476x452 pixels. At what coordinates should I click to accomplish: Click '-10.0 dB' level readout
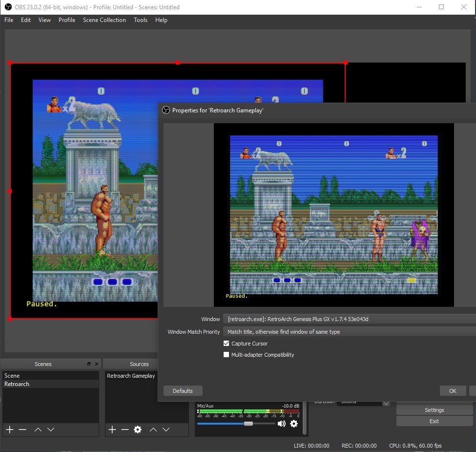point(290,406)
